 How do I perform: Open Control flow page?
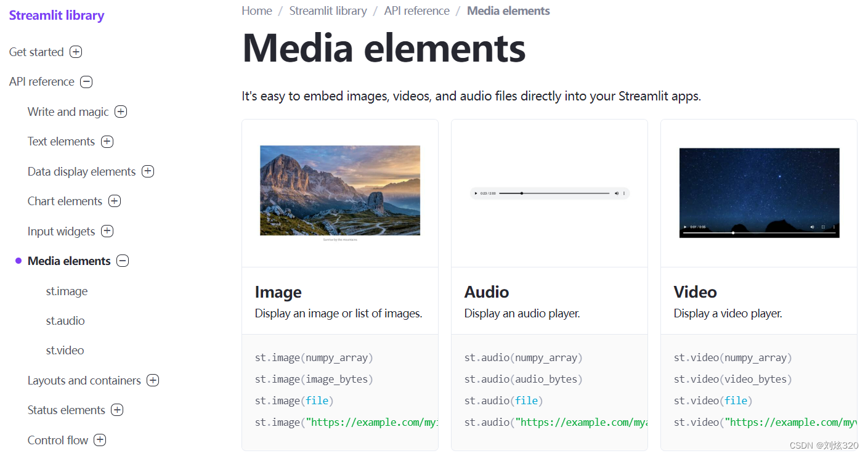coord(58,440)
